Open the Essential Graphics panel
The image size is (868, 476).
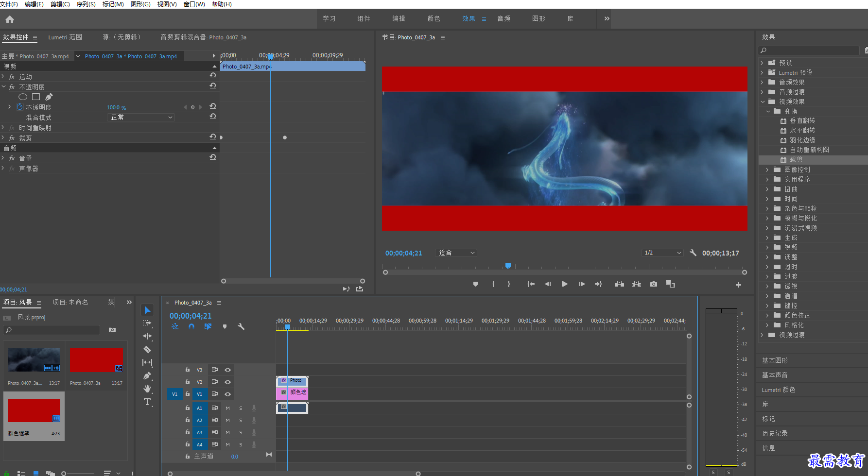coord(775,360)
